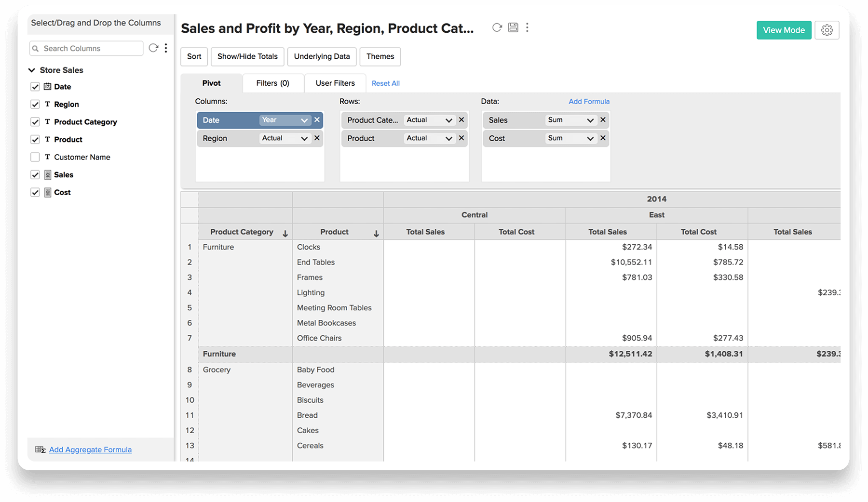Image resolution: width=868 pixels, height=502 pixels.
Task: Click the Search Columns input field
Action: point(89,48)
